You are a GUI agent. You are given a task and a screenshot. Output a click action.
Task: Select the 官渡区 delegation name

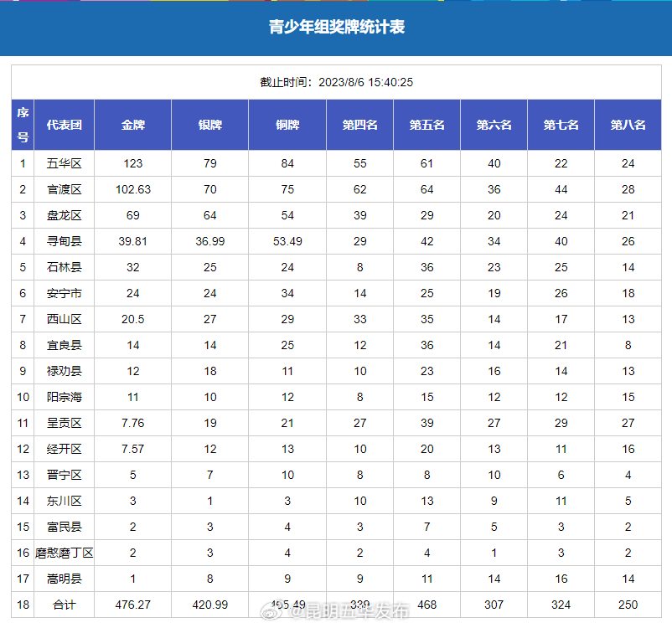pyautogui.click(x=67, y=189)
